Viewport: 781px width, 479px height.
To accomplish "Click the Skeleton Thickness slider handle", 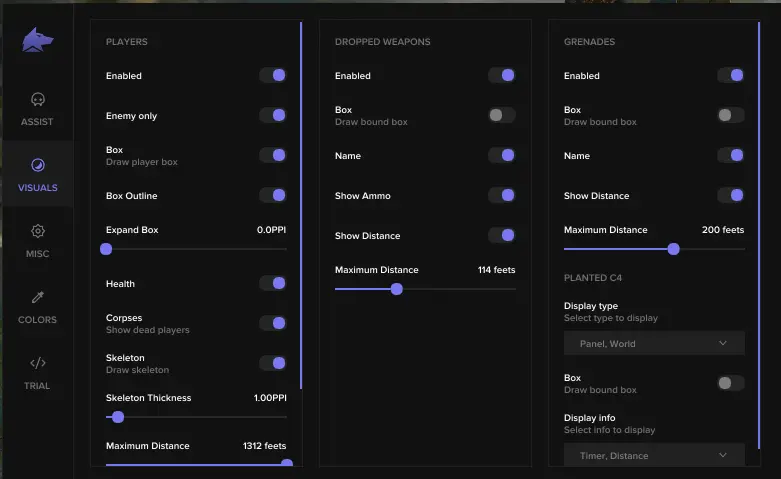I will [x=118, y=417].
